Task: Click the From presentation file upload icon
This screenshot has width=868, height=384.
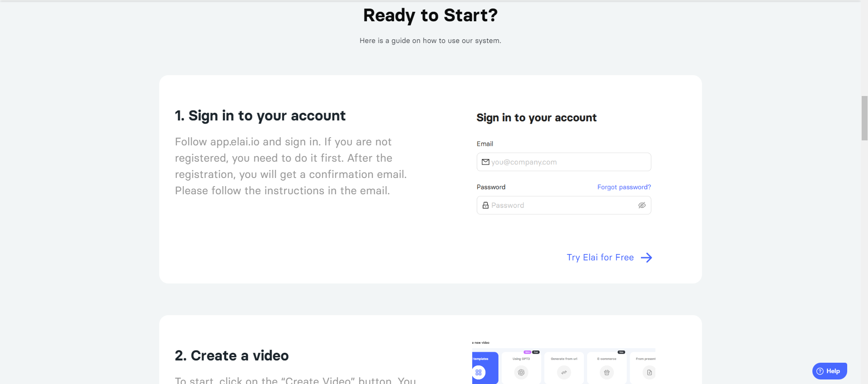Action: pyautogui.click(x=650, y=372)
